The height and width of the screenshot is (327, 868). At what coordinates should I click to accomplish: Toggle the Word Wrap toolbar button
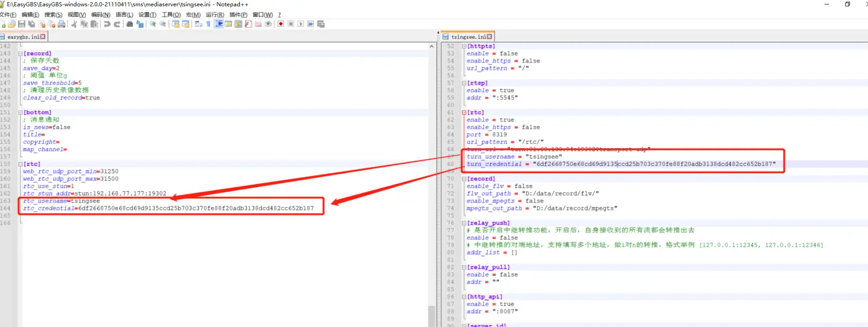coord(198,24)
